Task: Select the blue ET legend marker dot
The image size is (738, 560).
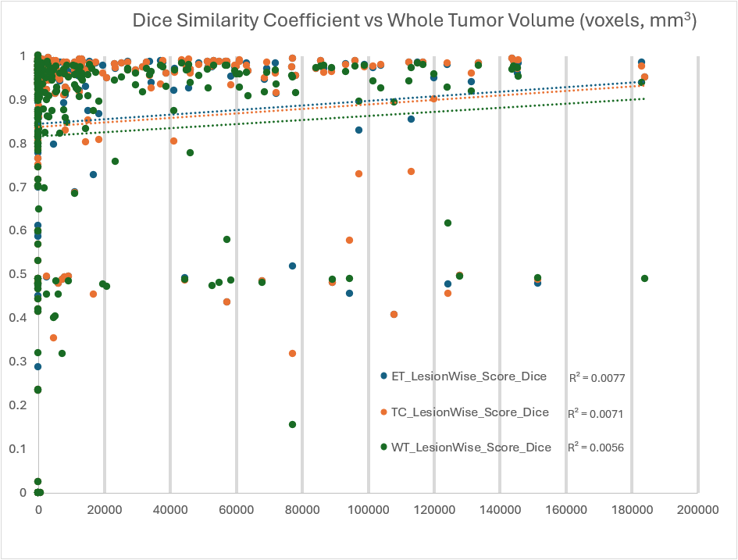Action: click(x=383, y=376)
